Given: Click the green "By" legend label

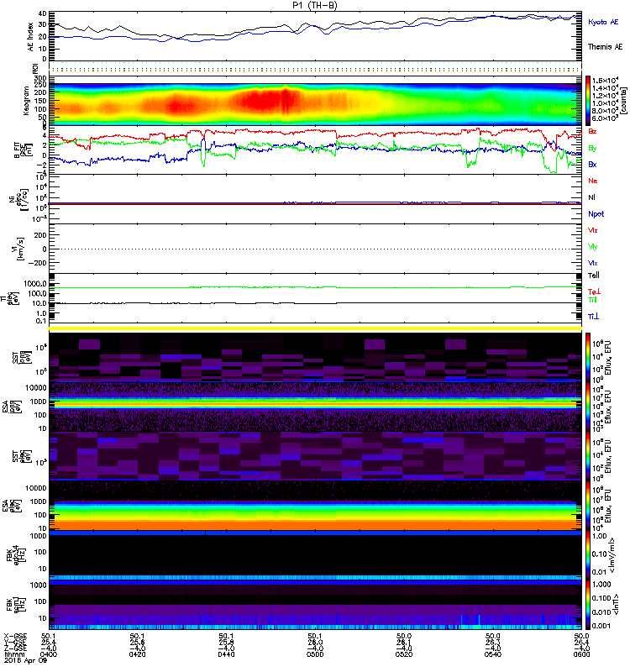Looking at the screenshot, I should click(x=592, y=149).
